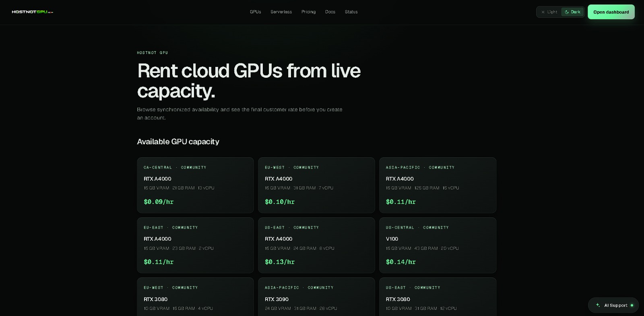Switch to Light theme
The image size is (644, 316).
pos(549,12)
